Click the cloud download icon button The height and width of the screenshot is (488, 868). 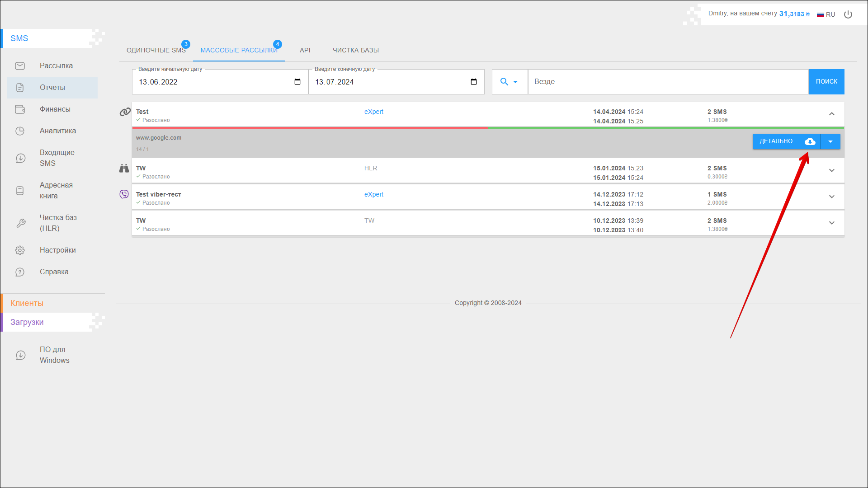tap(810, 141)
